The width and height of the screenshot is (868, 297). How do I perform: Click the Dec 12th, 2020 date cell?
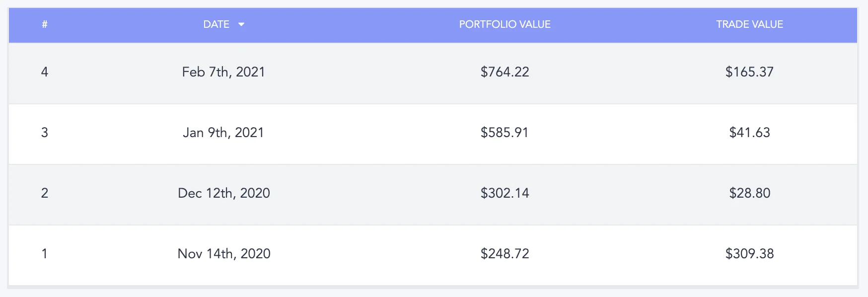click(223, 193)
